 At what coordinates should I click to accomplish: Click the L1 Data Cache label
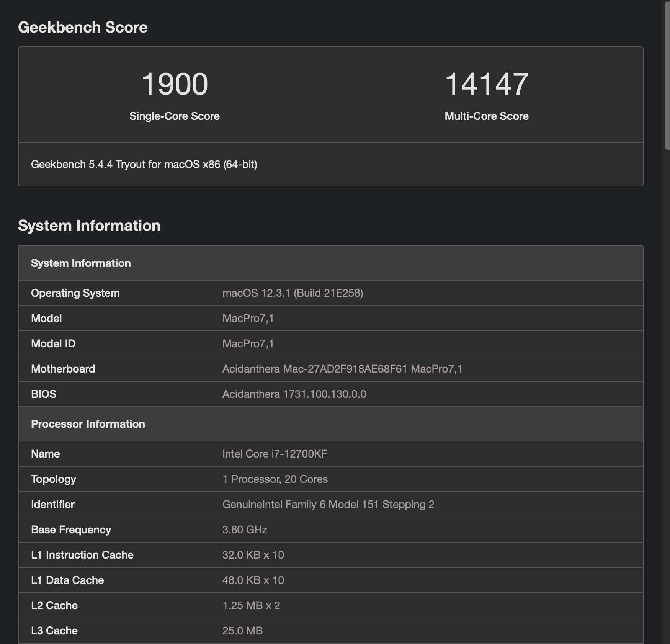click(67, 580)
